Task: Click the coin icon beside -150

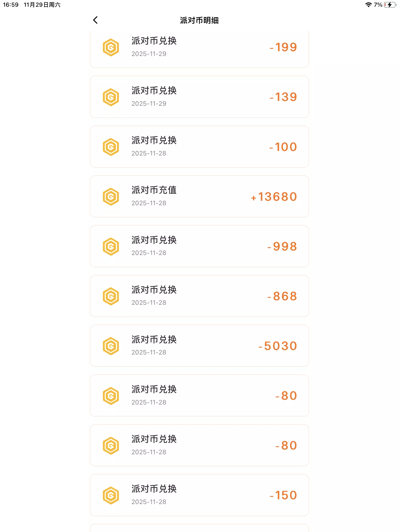Action: (111, 495)
